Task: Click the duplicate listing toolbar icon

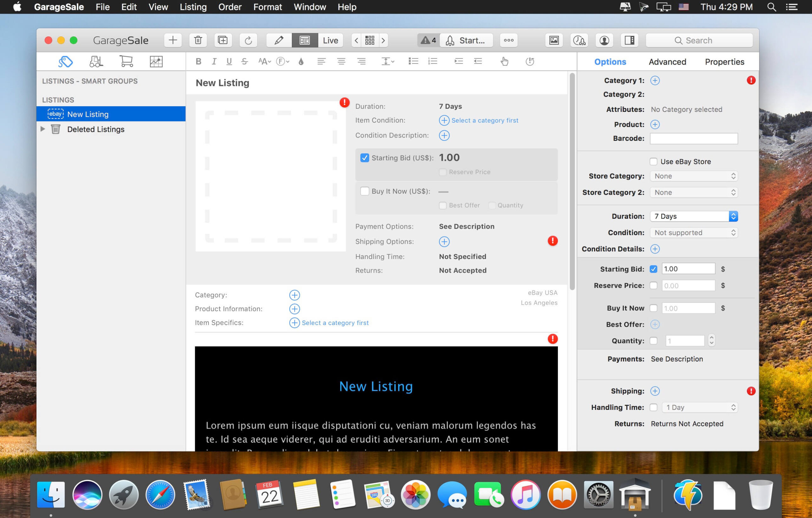Action: (223, 40)
